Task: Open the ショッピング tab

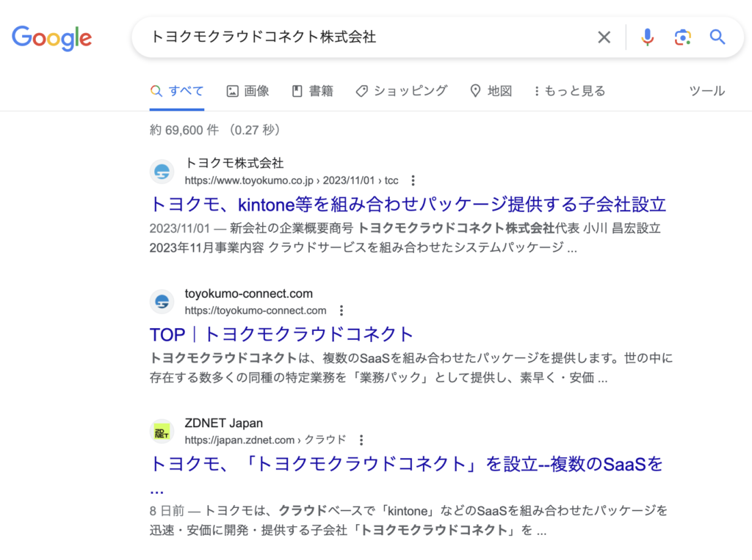Action: point(402,91)
